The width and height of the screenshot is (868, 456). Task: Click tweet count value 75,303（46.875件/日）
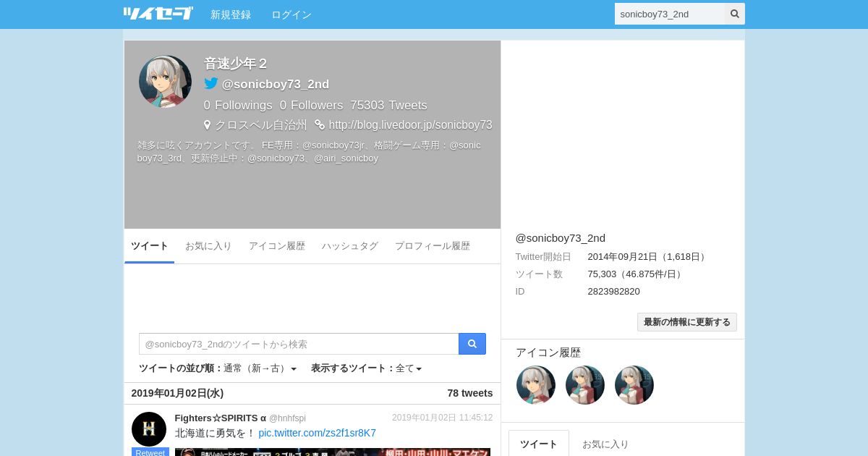637,274
